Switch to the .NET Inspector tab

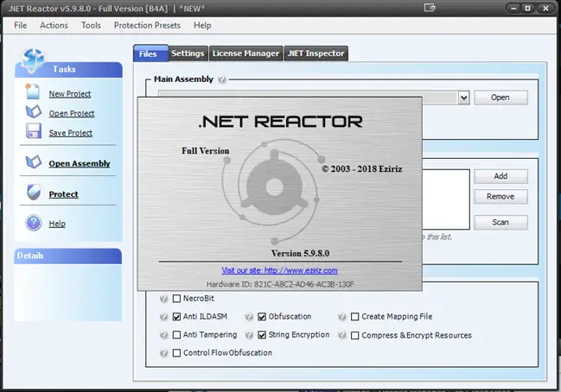point(316,54)
